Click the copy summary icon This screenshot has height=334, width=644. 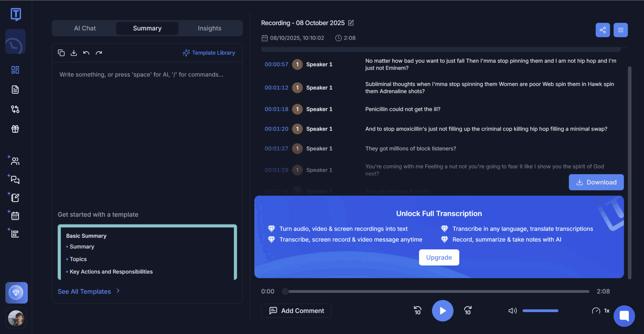(x=61, y=53)
